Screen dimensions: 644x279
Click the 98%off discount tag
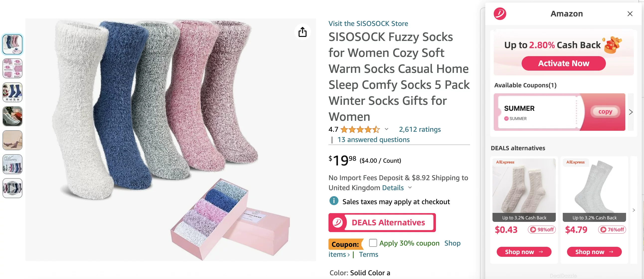(x=542, y=229)
